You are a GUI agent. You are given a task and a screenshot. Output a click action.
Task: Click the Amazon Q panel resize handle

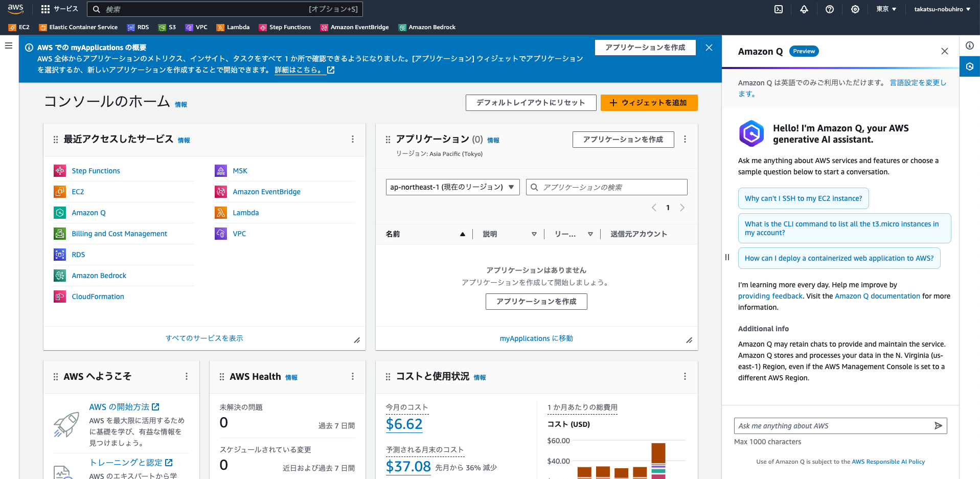(727, 257)
